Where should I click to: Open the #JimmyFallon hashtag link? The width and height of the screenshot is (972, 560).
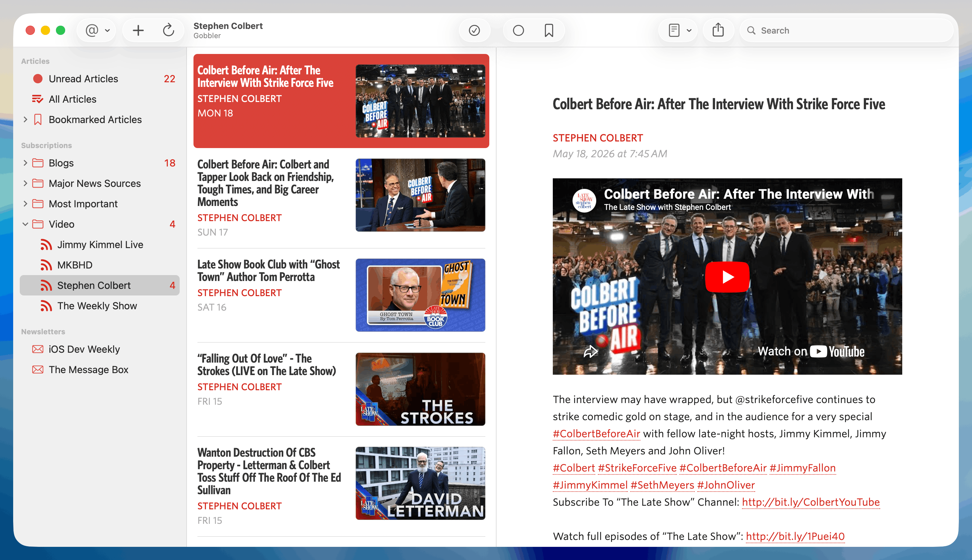click(802, 468)
